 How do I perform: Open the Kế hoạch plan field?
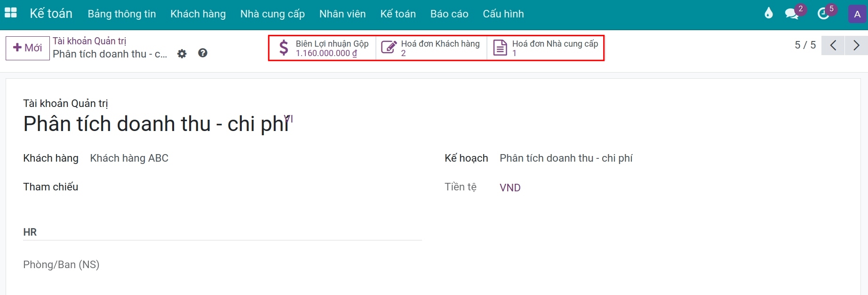[566, 158]
